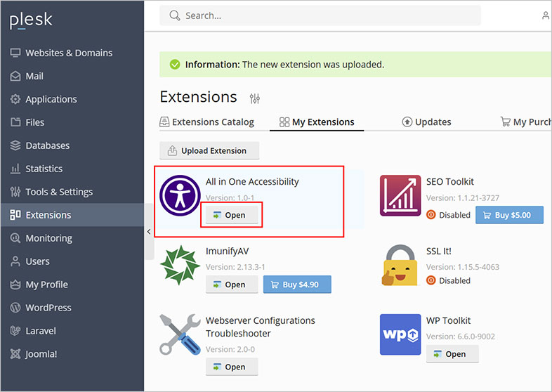
Task: Click the SEO Toolkit extension icon
Action: 400,195
